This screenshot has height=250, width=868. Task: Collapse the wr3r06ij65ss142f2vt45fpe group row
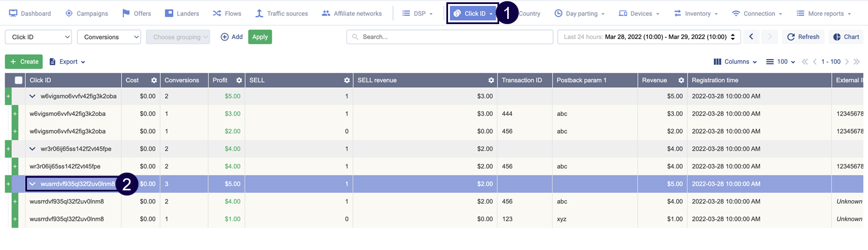pyautogui.click(x=33, y=149)
